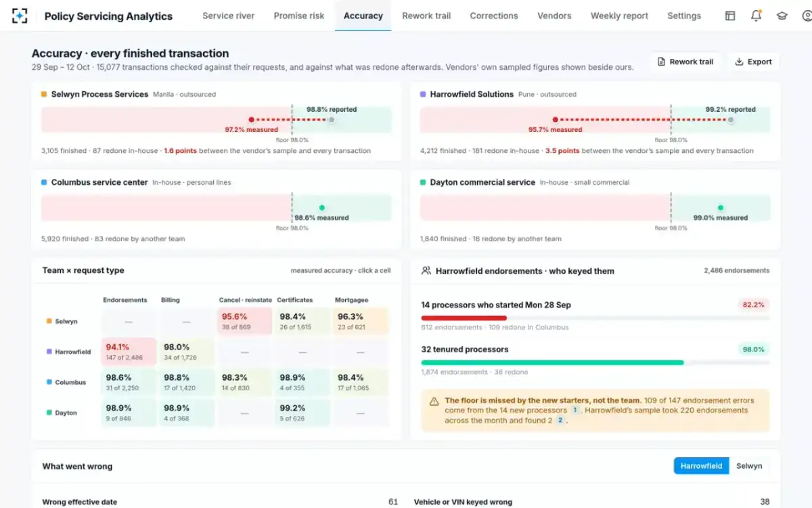Click people icon beside Harrowfield endorsements heading
The image size is (812, 508).
pyautogui.click(x=426, y=270)
